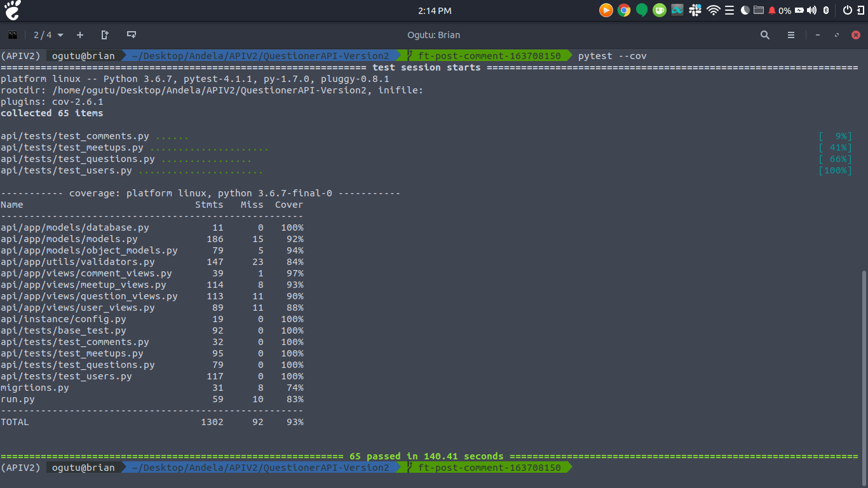Click the [100%] progress marker

tap(835, 170)
